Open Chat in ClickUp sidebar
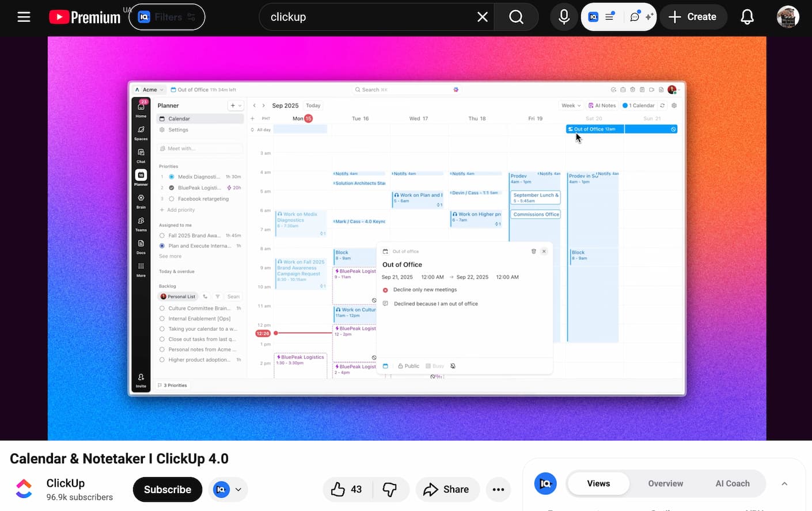This screenshot has width=812, height=511. [x=141, y=155]
